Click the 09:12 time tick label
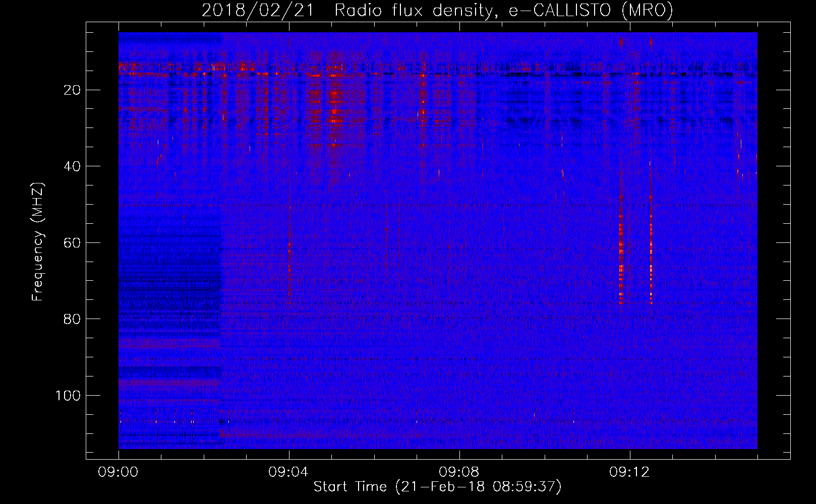This screenshot has height=504, width=816. pyautogui.click(x=630, y=472)
